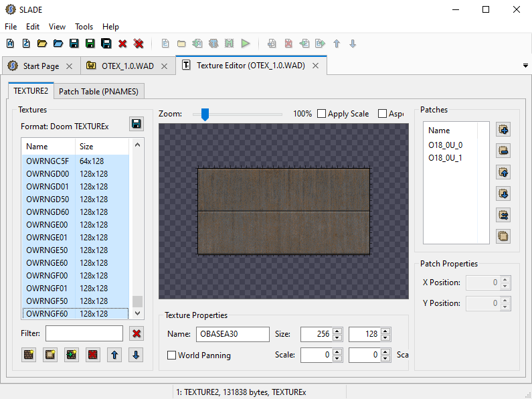Click the Duplicate Patch icon

coord(504,236)
